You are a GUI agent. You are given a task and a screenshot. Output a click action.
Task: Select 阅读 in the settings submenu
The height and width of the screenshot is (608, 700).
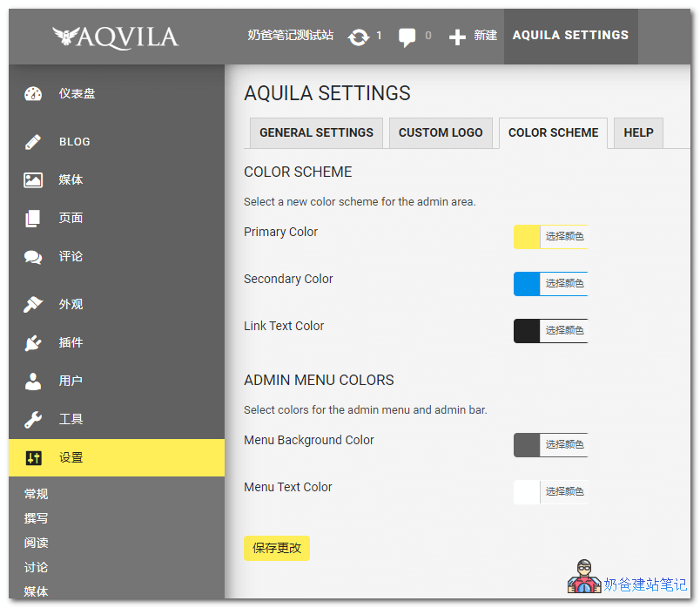pos(37,543)
